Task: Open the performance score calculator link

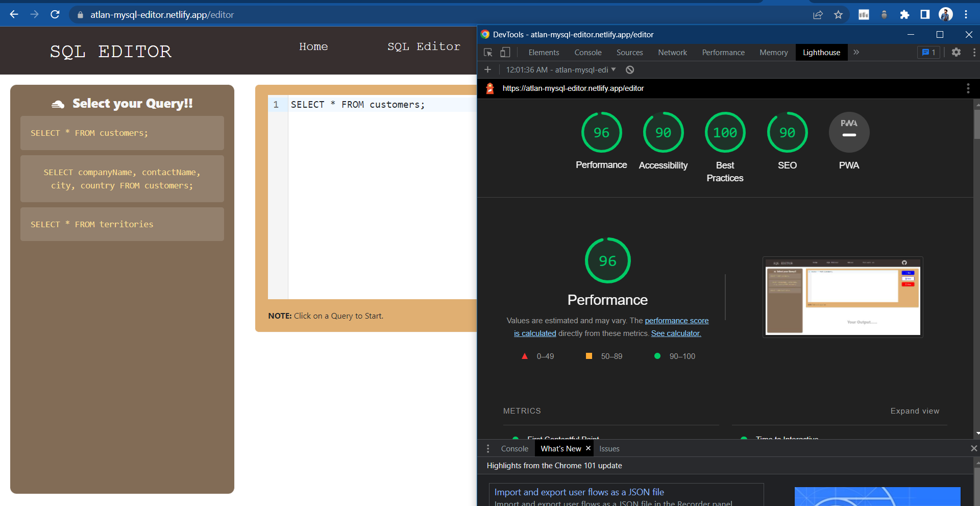Action: (x=676, y=333)
